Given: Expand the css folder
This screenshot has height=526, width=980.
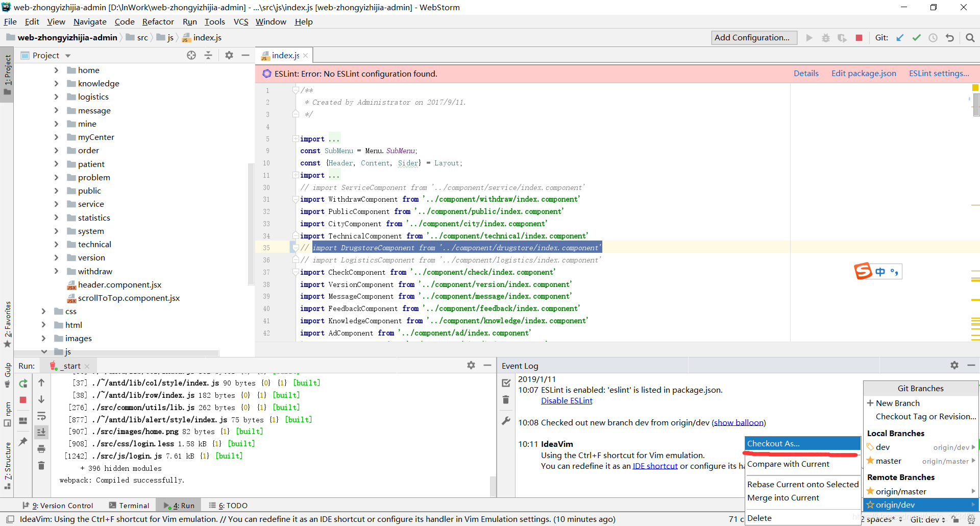Looking at the screenshot, I should pyautogui.click(x=43, y=311).
